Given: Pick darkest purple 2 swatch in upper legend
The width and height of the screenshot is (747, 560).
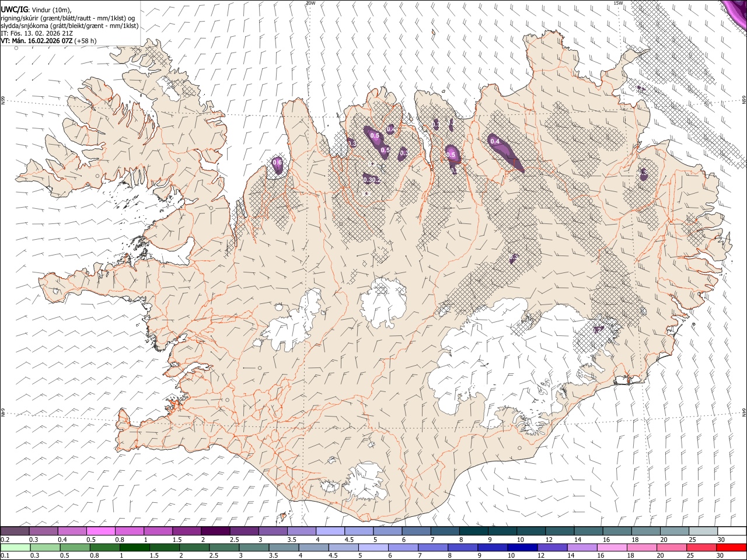Looking at the screenshot, I should click(x=215, y=531).
